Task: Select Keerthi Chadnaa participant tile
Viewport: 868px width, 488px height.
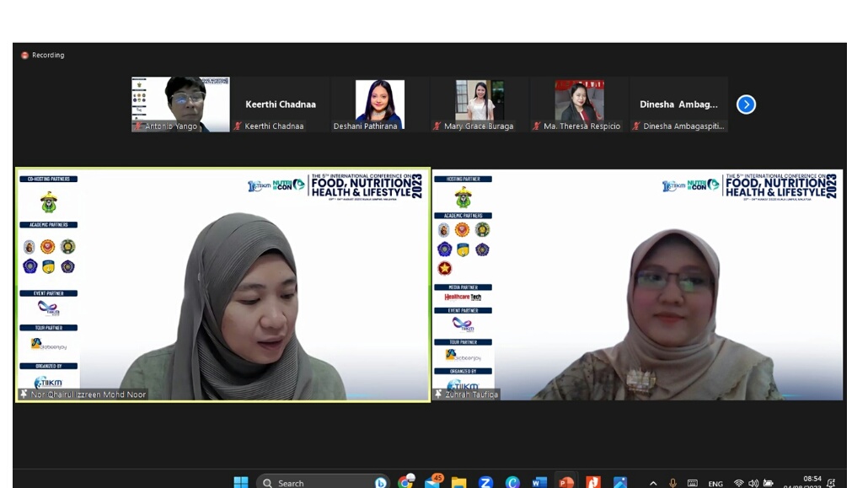Action: pyautogui.click(x=280, y=105)
